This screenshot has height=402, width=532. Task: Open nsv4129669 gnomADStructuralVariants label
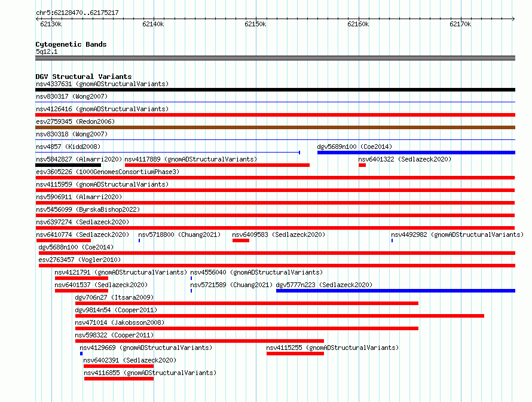tap(146, 348)
